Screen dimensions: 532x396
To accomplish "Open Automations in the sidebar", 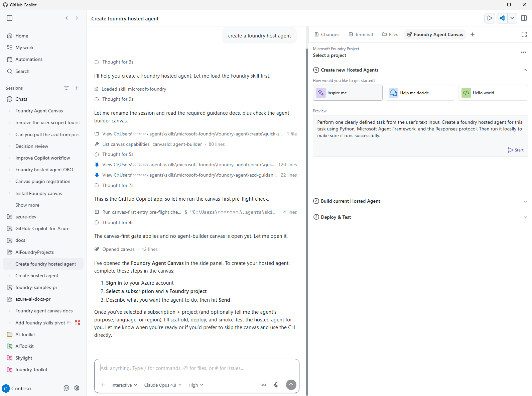I will [29, 59].
